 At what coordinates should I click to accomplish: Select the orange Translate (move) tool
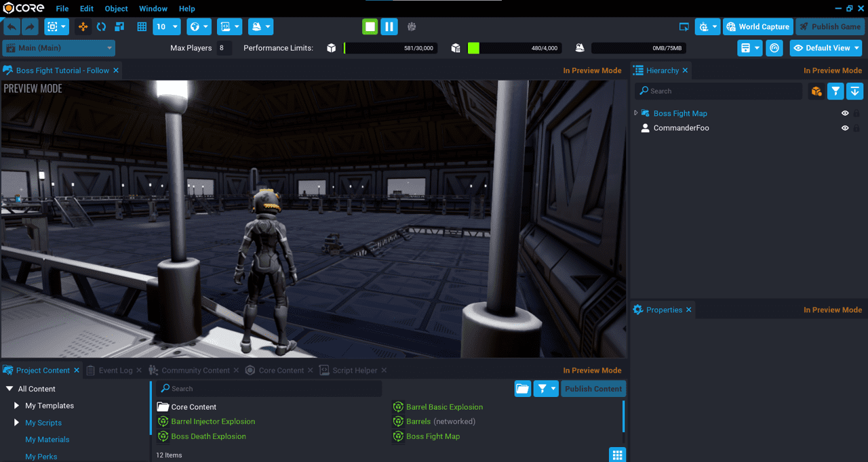83,27
